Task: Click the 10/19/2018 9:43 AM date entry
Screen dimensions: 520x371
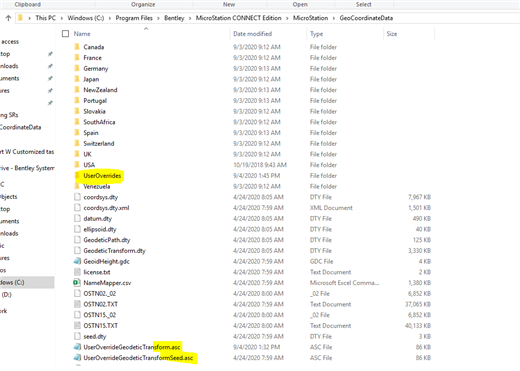Action: coord(260,165)
